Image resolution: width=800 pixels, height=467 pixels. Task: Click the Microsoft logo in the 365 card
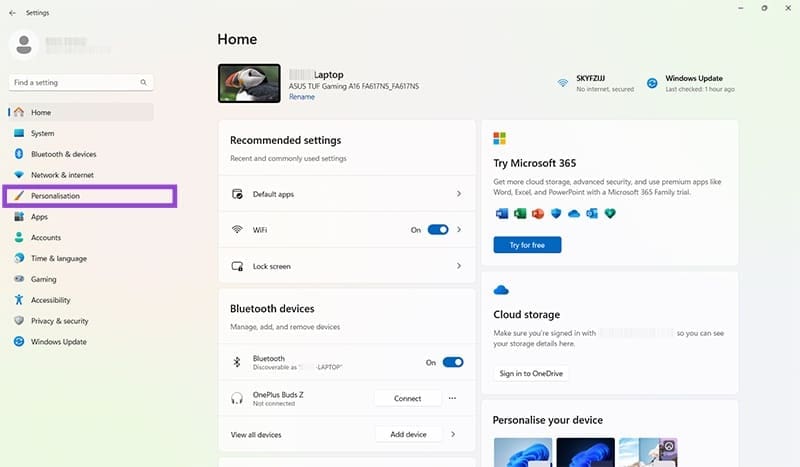499,138
